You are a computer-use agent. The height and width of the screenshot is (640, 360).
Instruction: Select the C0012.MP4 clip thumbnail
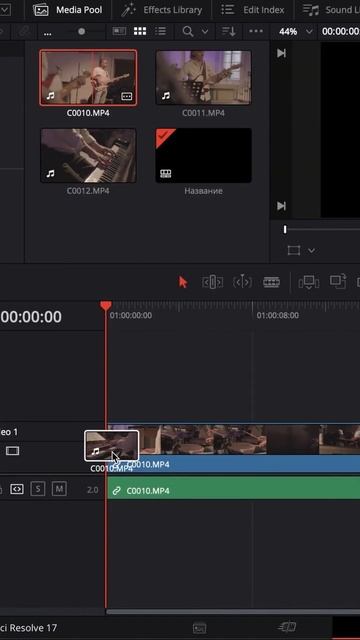[88, 156]
